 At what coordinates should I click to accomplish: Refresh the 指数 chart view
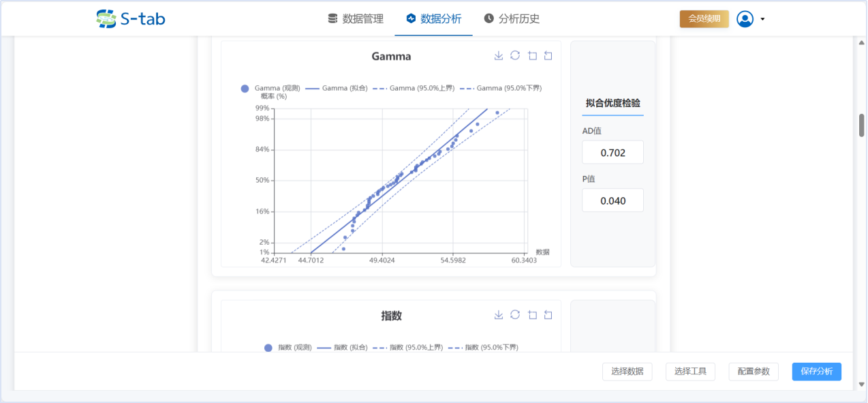(x=515, y=314)
